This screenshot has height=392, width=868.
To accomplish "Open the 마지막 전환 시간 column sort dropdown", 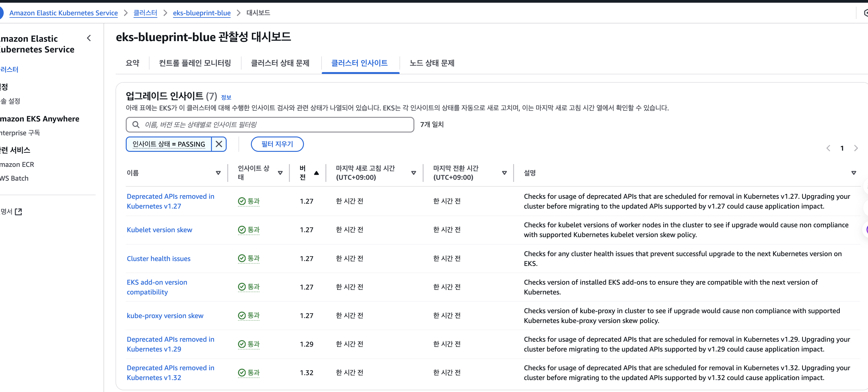I will 504,173.
